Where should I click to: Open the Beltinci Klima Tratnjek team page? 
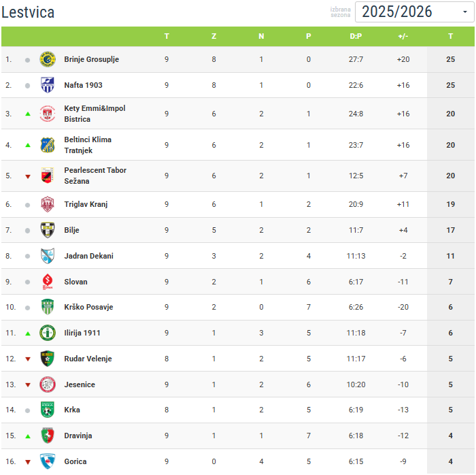pos(88,145)
